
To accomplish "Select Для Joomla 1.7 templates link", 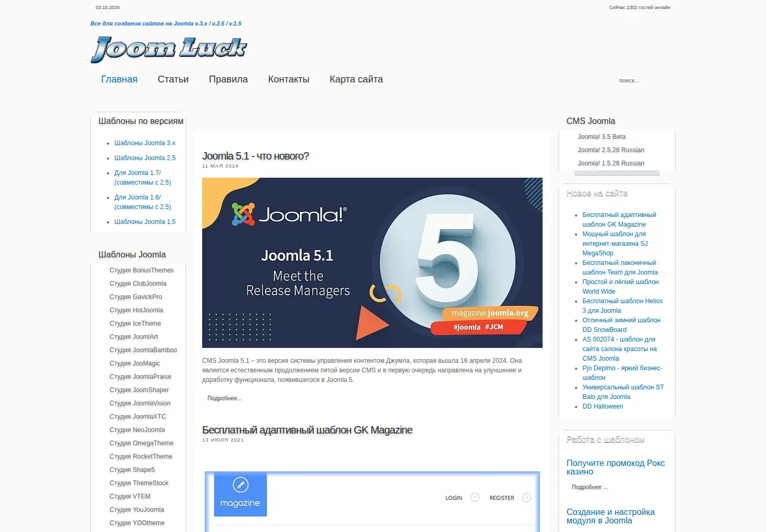I will 143,178.
